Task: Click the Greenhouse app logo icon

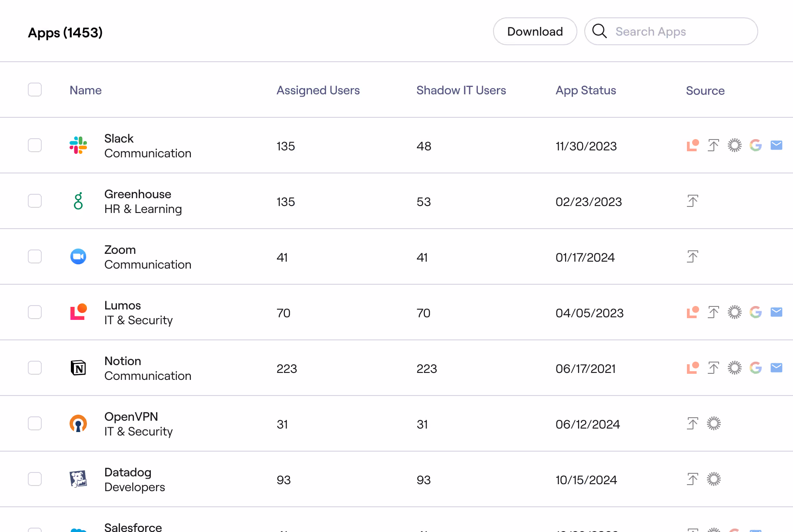Action: [78, 201]
